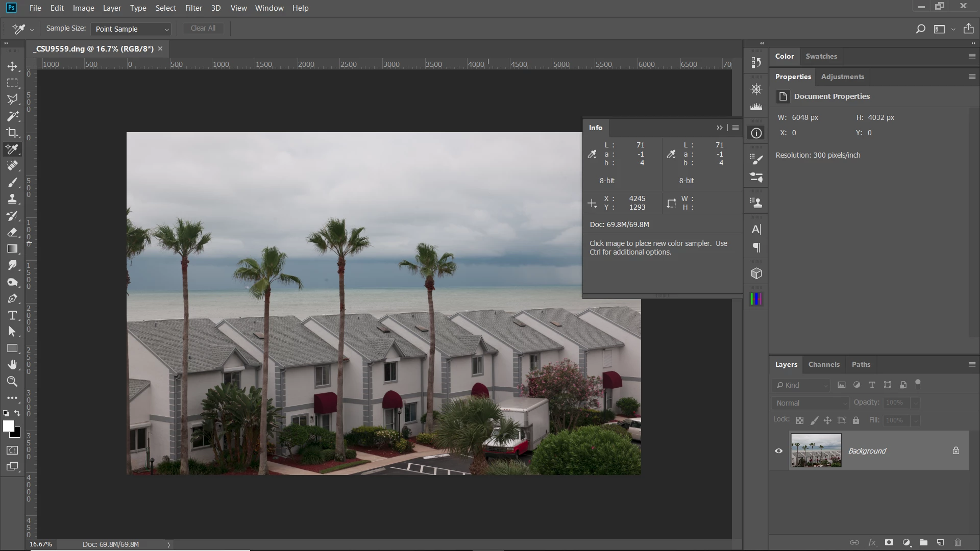Click the Delete layer trash icon
Screen dimensions: 980x551
click(958, 542)
